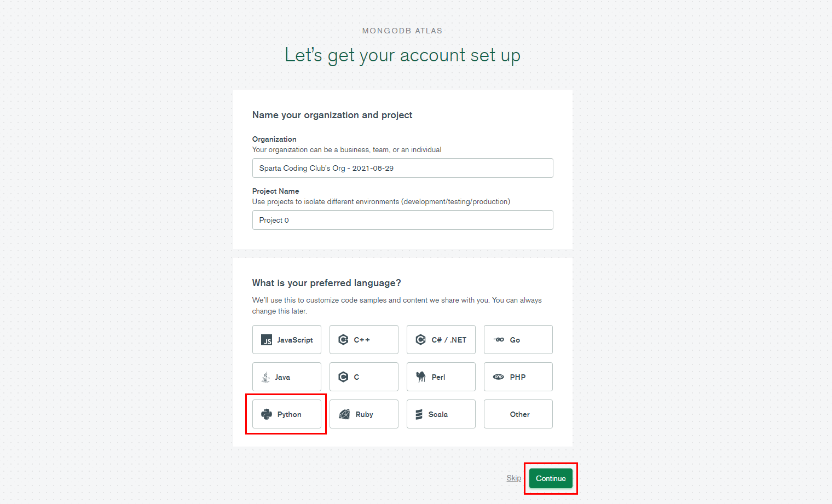Image resolution: width=832 pixels, height=504 pixels.
Task: Click the green Continue button
Action: (x=551, y=478)
